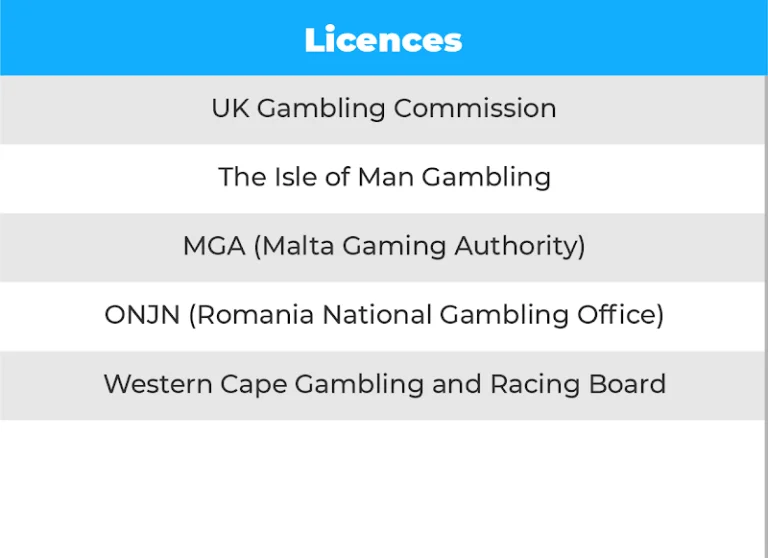Click the Licences header title

[x=383, y=40]
